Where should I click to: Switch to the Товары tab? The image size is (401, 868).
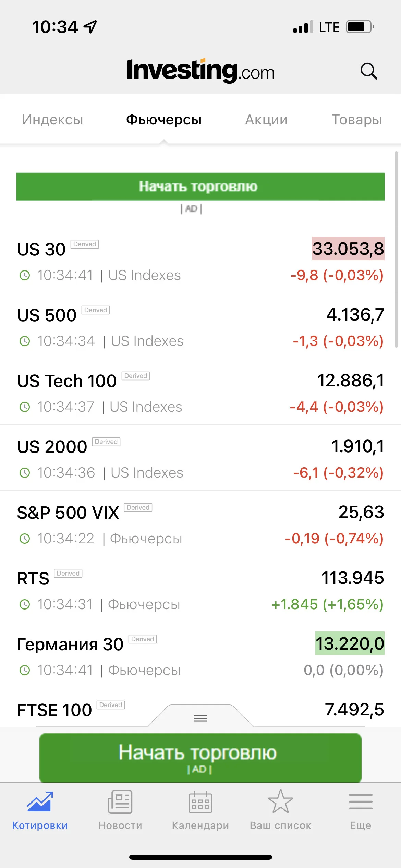tap(357, 120)
